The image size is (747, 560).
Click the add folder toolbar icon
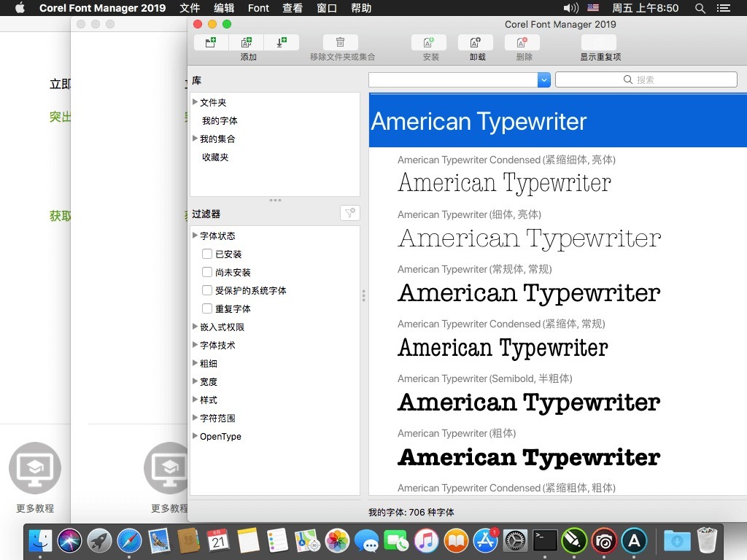211,43
